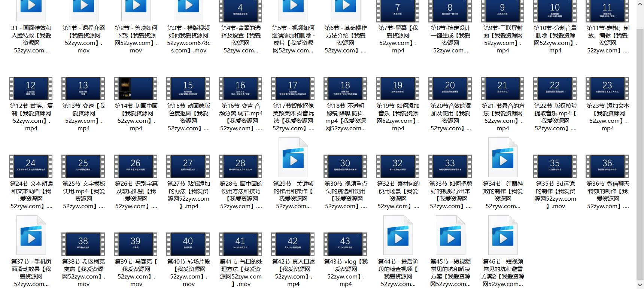Click thumbnail 13 for 第13节 变速

(83, 89)
